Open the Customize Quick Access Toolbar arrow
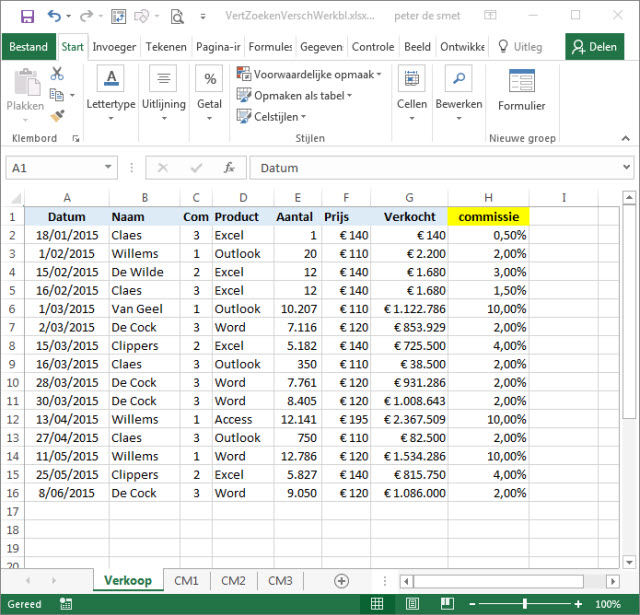The image size is (640, 615). (x=203, y=16)
